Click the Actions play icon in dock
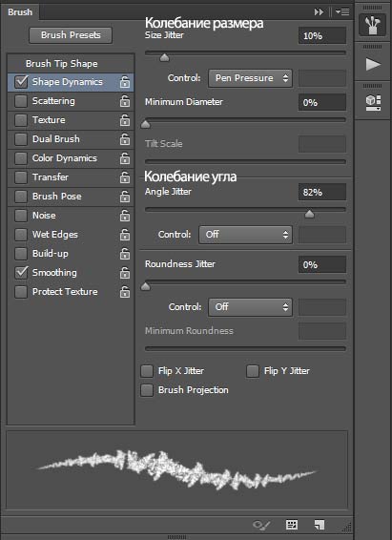The width and height of the screenshot is (392, 540). (373, 64)
